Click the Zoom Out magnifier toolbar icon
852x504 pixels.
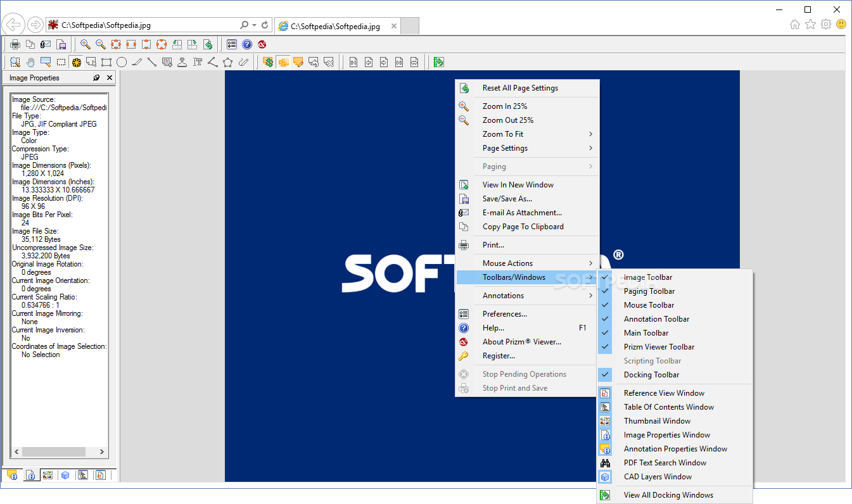(100, 44)
